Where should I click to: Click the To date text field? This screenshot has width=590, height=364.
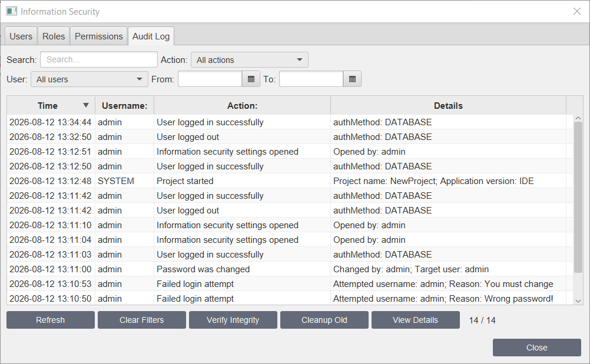click(311, 79)
